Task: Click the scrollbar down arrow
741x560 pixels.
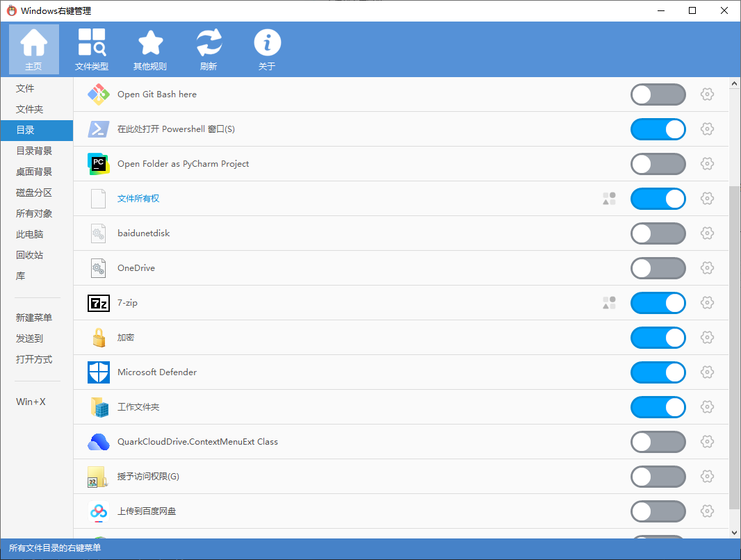Action: 735,532
